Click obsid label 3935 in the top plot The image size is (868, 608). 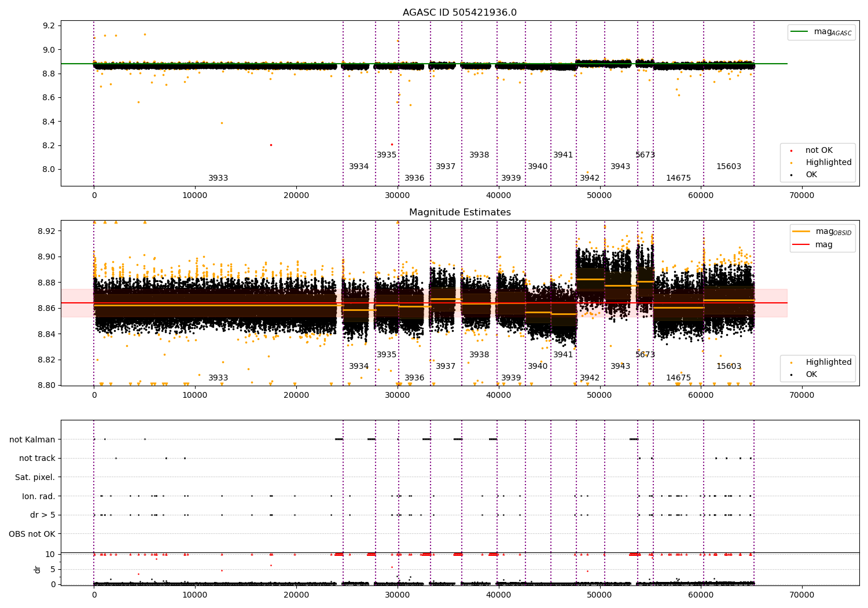[387, 155]
